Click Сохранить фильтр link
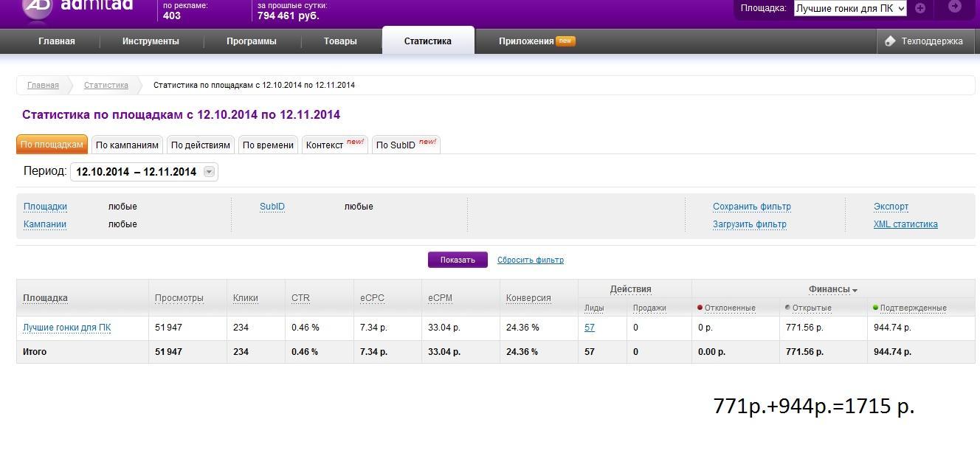Viewport: 980px width, 470px height. tap(752, 207)
